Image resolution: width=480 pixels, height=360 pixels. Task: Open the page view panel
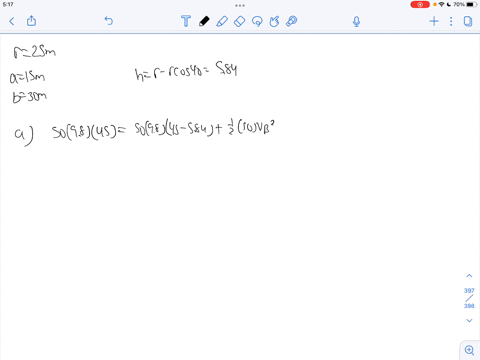tap(468, 22)
